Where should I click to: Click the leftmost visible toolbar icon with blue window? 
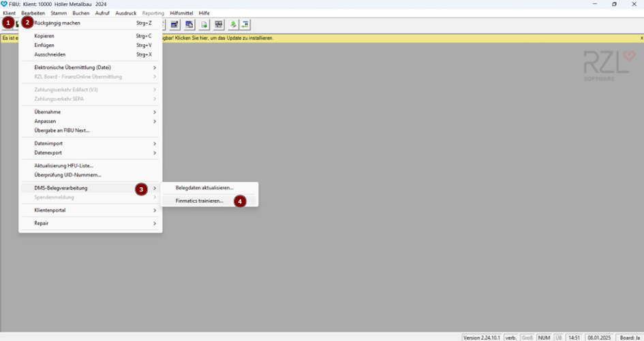pos(174,25)
